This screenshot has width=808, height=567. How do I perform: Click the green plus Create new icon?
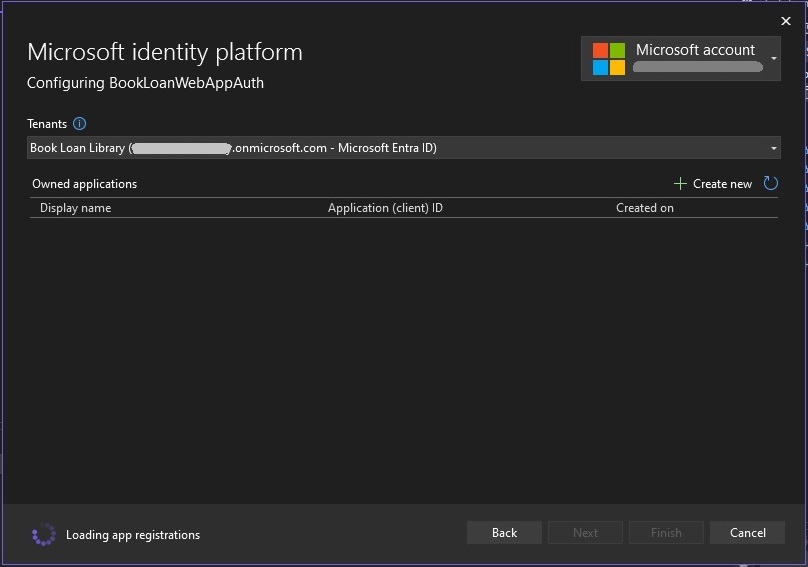680,184
